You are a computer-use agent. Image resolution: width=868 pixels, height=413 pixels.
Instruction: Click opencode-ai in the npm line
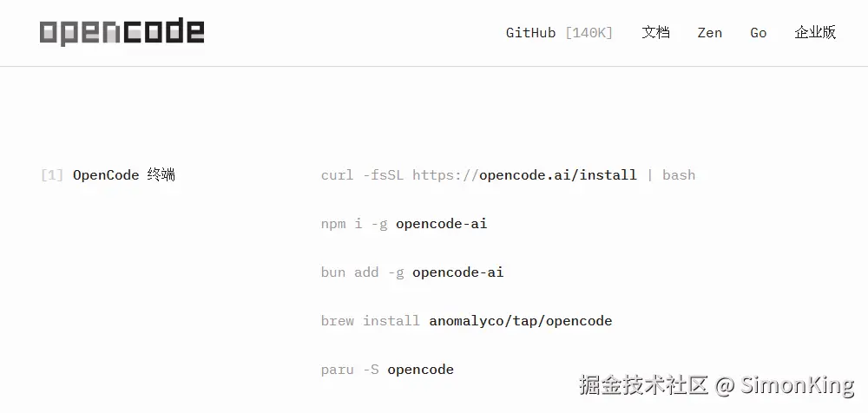(x=442, y=224)
